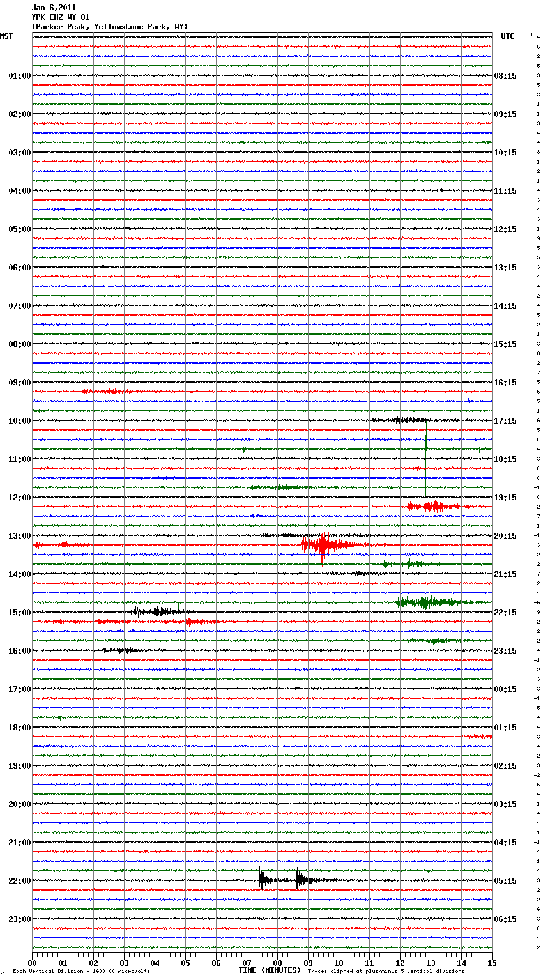Click the 00:15 UTC time label
The height and width of the screenshot is (980, 543).
tap(505, 689)
